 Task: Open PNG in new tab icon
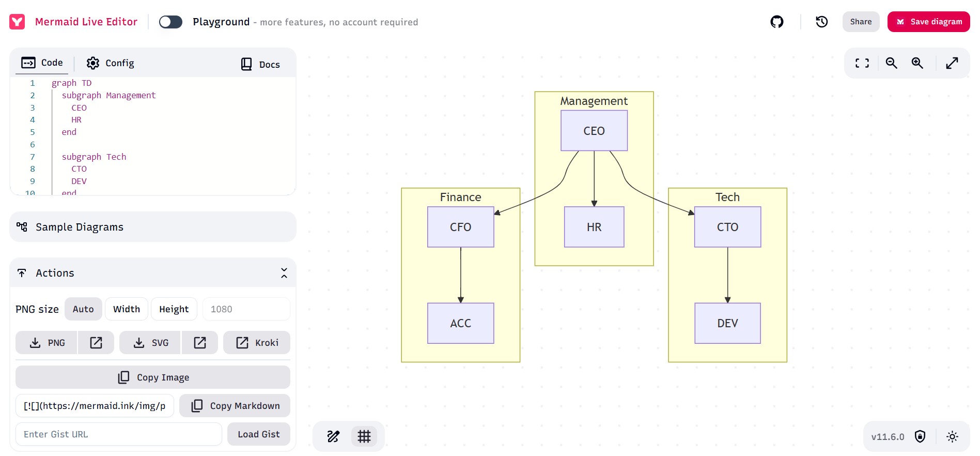(96, 343)
